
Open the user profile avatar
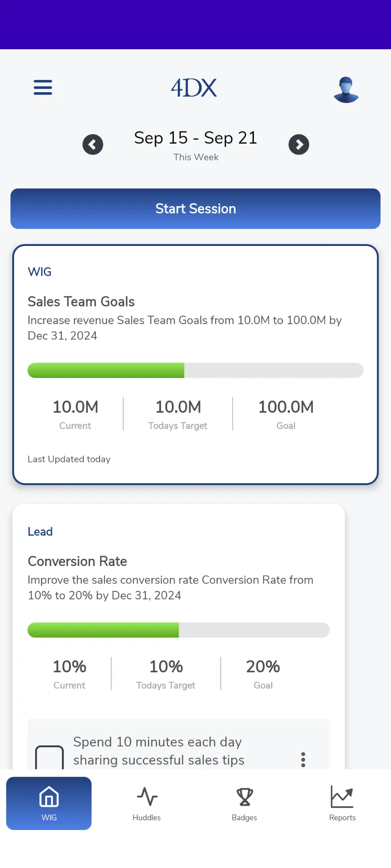(x=346, y=90)
